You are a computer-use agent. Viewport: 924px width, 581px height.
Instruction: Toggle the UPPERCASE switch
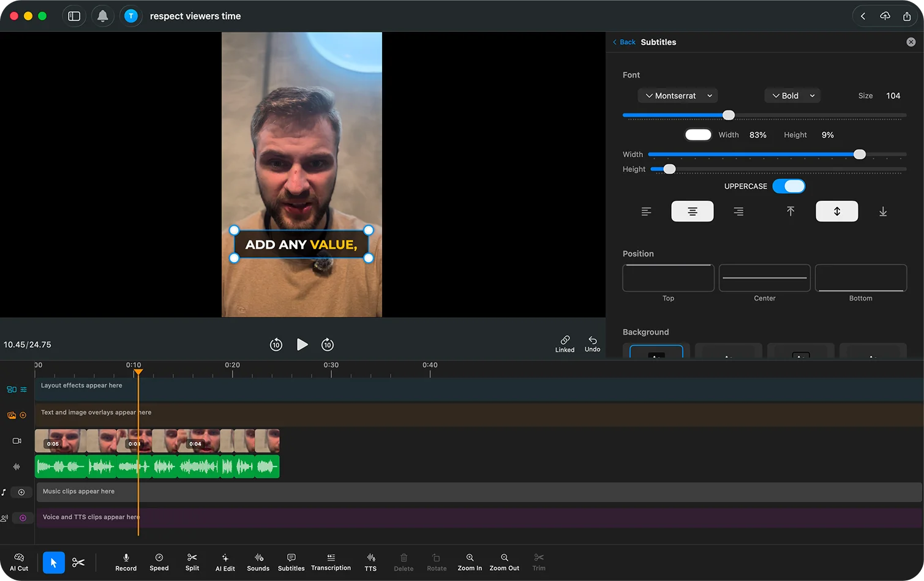click(789, 186)
